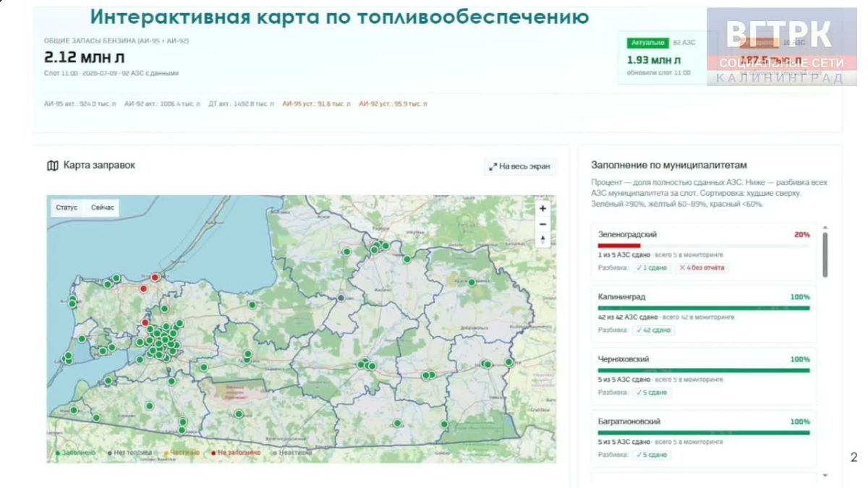Click the "✓ 1 сдано" badge for Зеленоградский
The height and width of the screenshot is (488, 868).
(651, 267)
